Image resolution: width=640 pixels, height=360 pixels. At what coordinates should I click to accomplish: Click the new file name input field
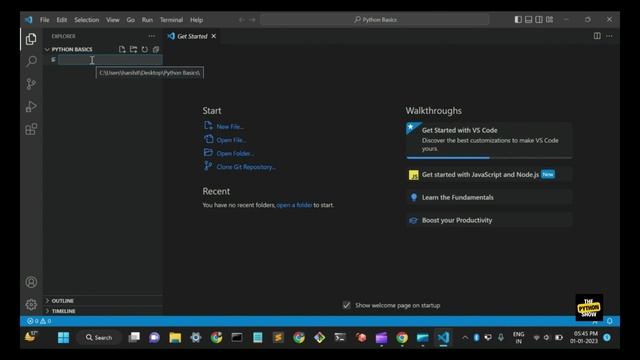tap(110, 60)
